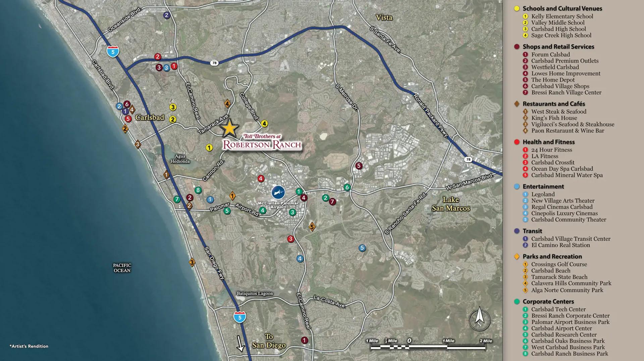644x361 pixels.
Task: Click the Lake San Marcos map label
Action: point(450,204)
